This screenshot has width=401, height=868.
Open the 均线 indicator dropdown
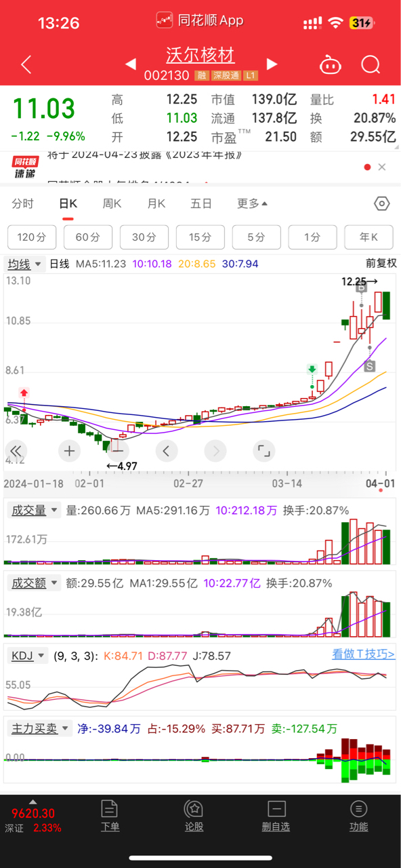[x=25, y=264]
